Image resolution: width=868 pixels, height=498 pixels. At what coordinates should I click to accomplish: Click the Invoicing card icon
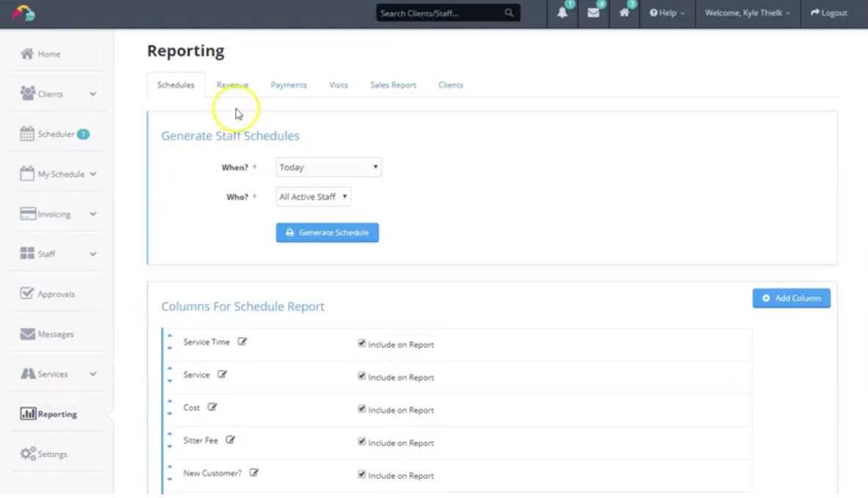tap(28, 214)
